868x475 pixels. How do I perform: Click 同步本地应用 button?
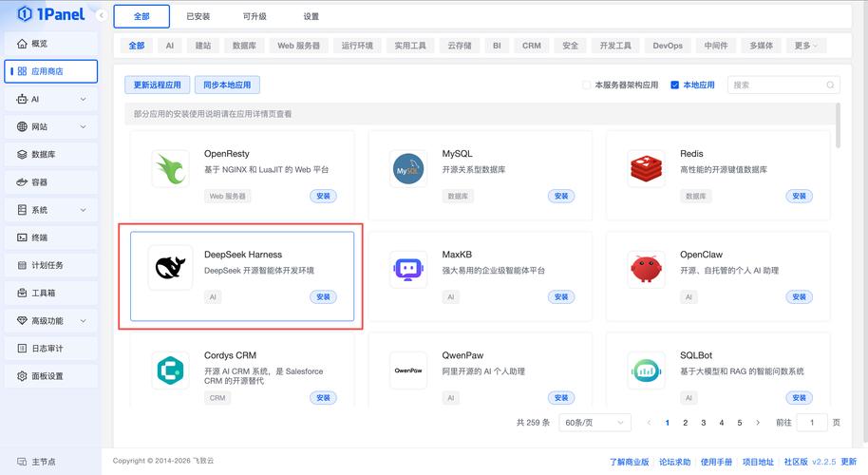[227, 85]
